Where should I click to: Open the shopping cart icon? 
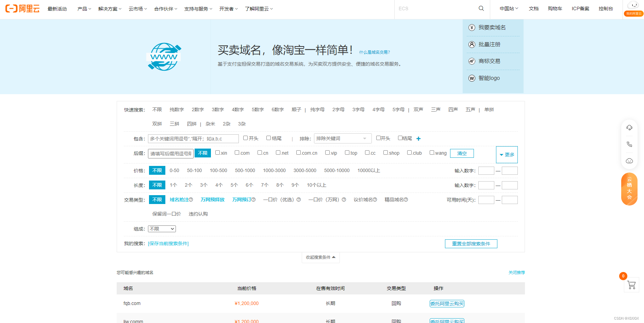click(631, 285)
